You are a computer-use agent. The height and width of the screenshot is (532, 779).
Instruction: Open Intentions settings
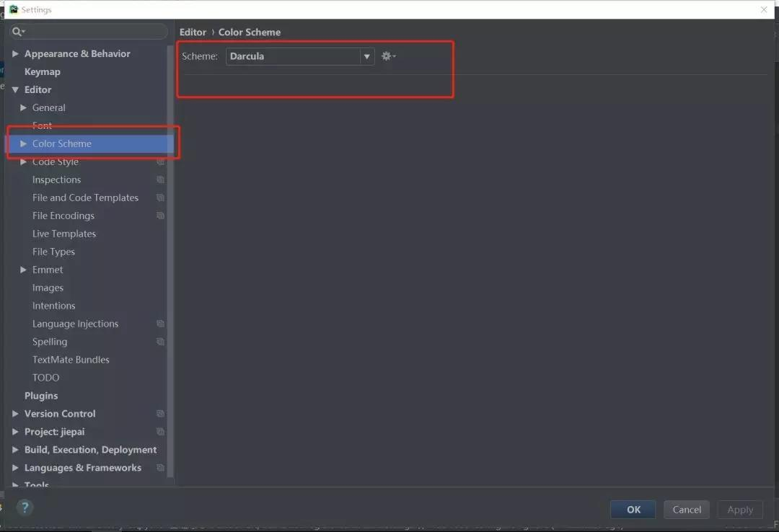point(53,306)
